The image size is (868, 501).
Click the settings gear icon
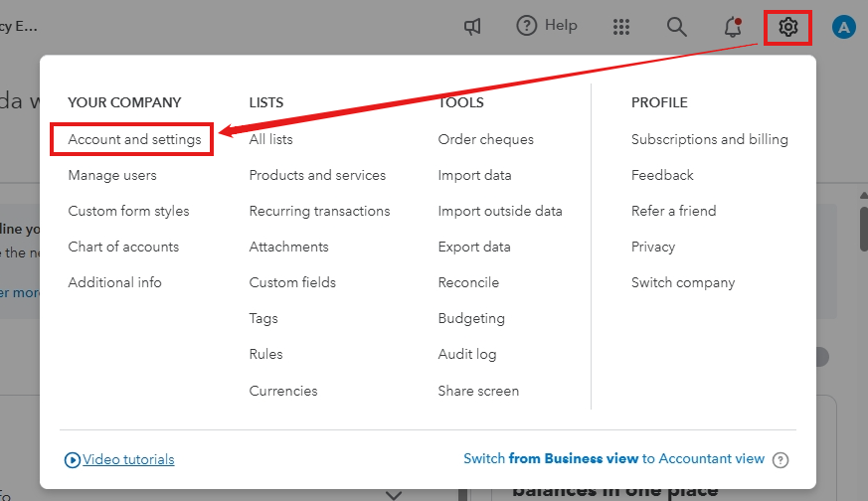(788, 27)
